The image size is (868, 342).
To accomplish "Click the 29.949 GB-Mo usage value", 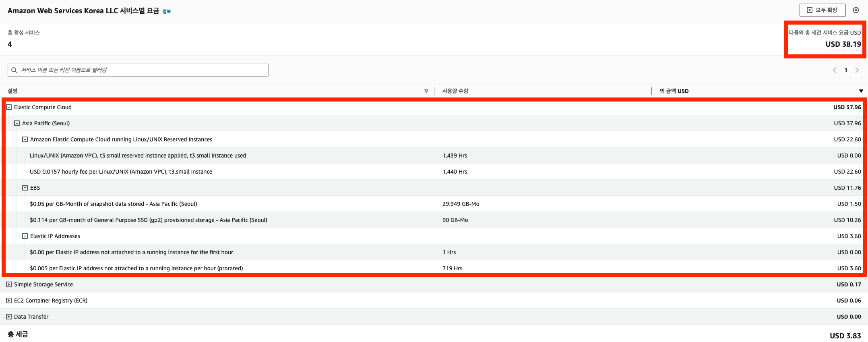I will [461, 204].
